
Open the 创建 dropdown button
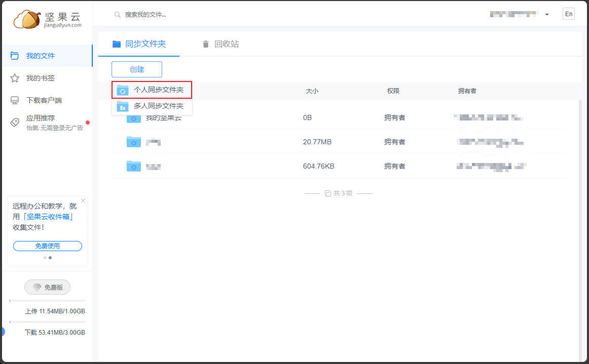pos(137,69)
